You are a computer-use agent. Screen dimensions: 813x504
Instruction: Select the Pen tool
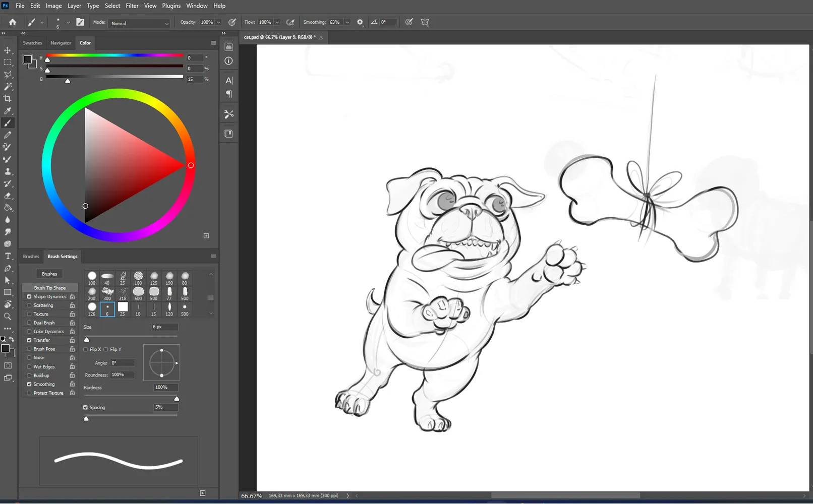coord(8,268)
